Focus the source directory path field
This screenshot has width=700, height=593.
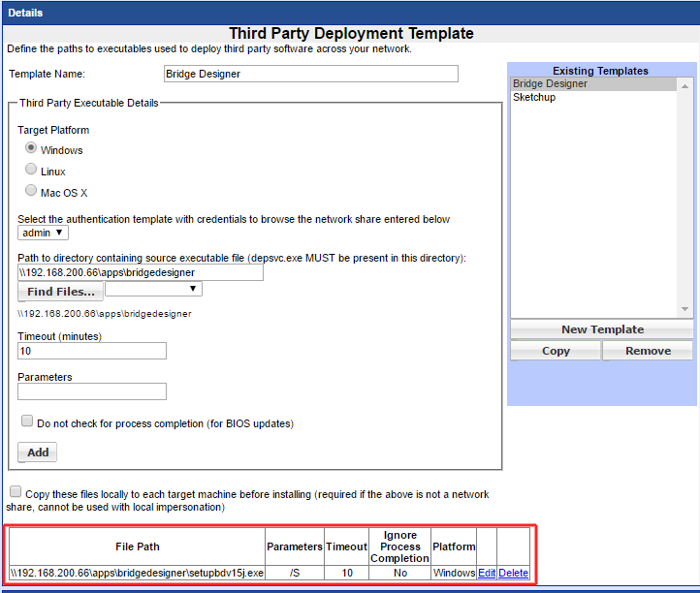point(141,273)
